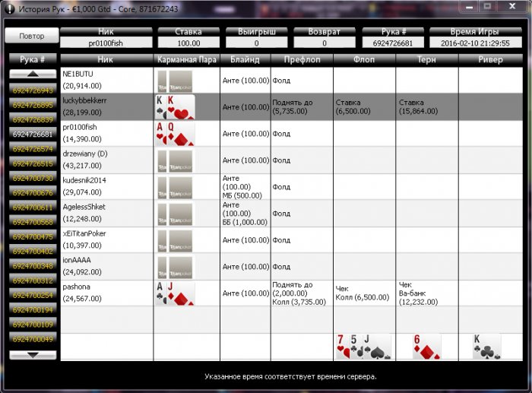Click the Блайнд column header
Image resolution: width=532 pixels, height=393 pixels.
(245, 59)
